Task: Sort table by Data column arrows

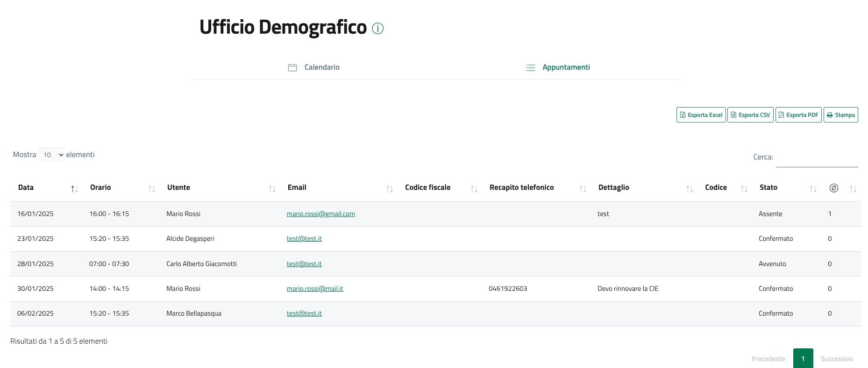Action: [74, 189]
